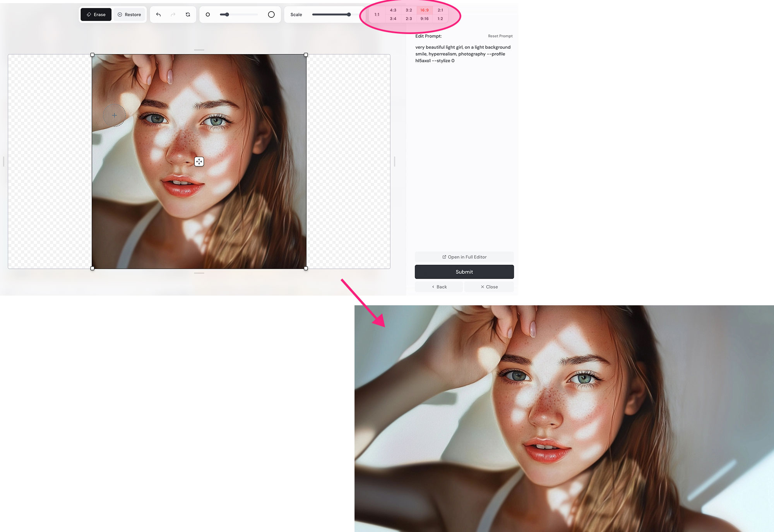Image resolution: width=774 pixels, height=532 pixels.
Task: Click the top-right corner resize handle
Action: (306, 55)
